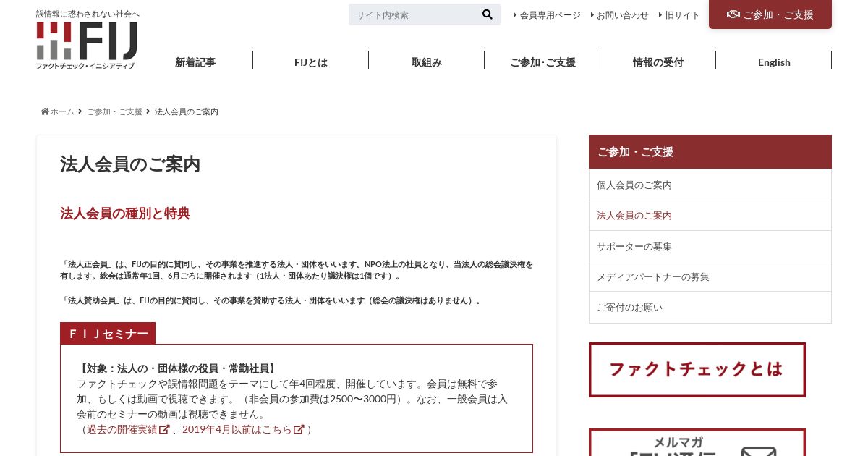The width and height of the screenshot is (868, 456).
Task: Open メディアパートナーの募集 sidebar item
Action: pos(710,276)
